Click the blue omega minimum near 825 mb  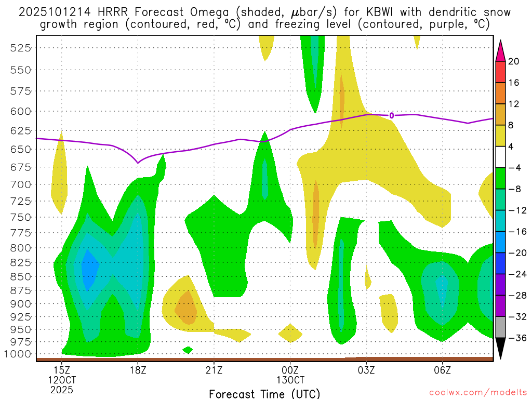89,270
